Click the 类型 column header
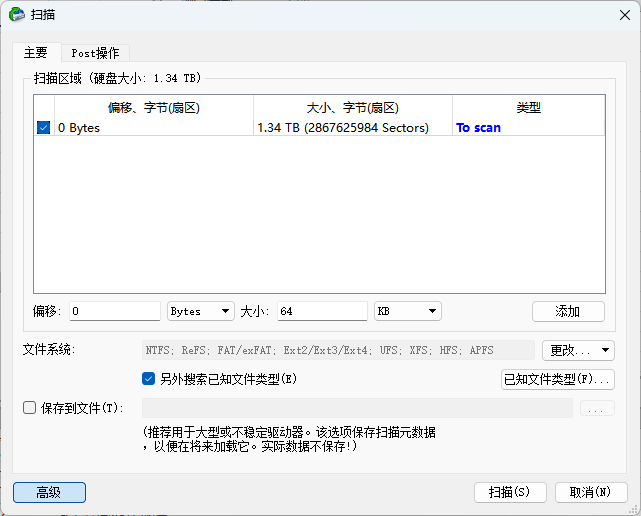This screenshot has height=516, width=641. (529, 108)
